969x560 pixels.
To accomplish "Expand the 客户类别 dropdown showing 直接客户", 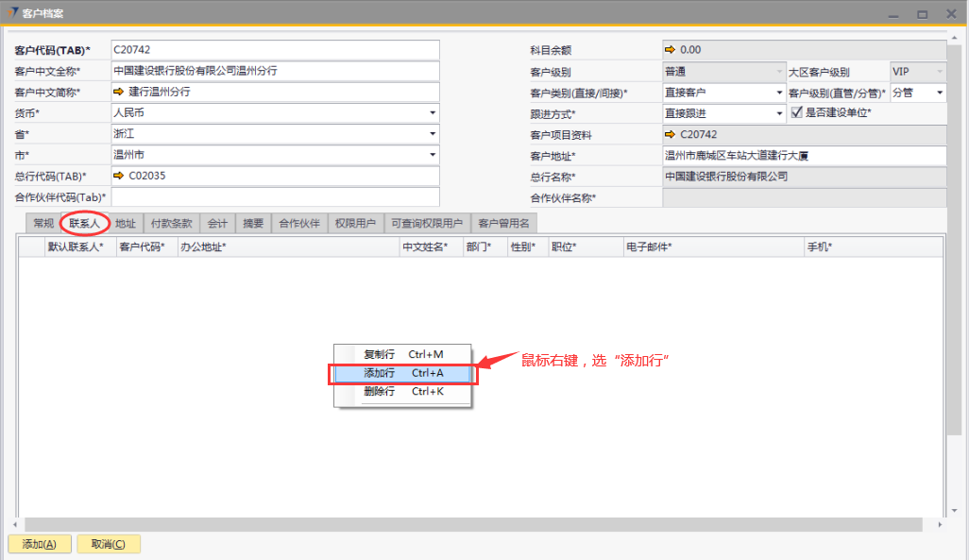I will (779, 93).
